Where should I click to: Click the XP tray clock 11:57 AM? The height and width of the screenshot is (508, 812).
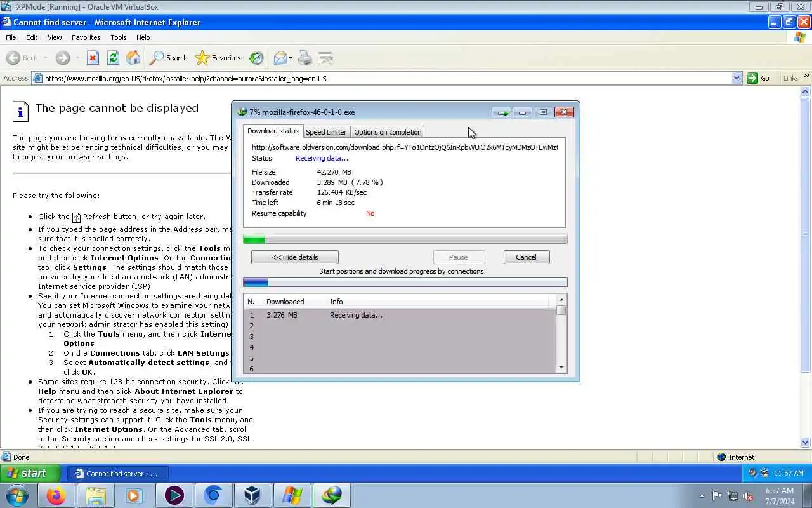click(789, 473)
